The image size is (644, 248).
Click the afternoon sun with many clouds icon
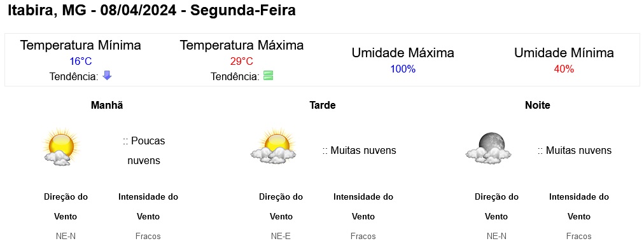(274, 146)
